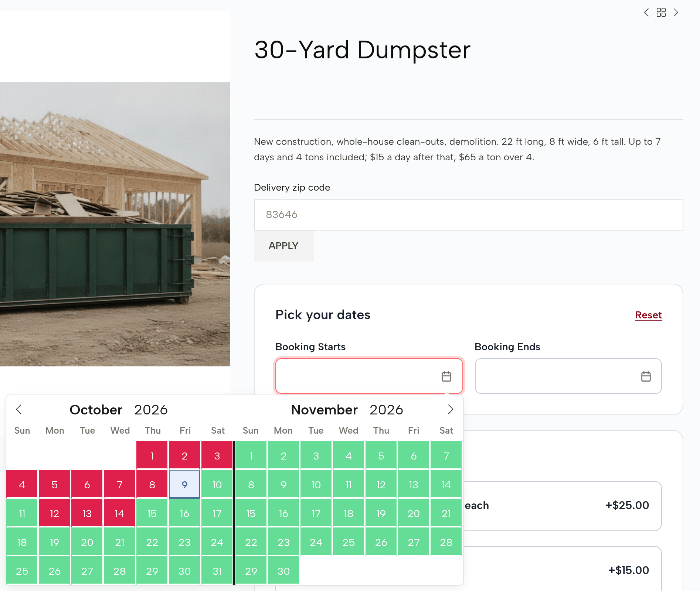Select November 21 in the calendar
This screenshot has height=591, width=700.
(446, 513)
